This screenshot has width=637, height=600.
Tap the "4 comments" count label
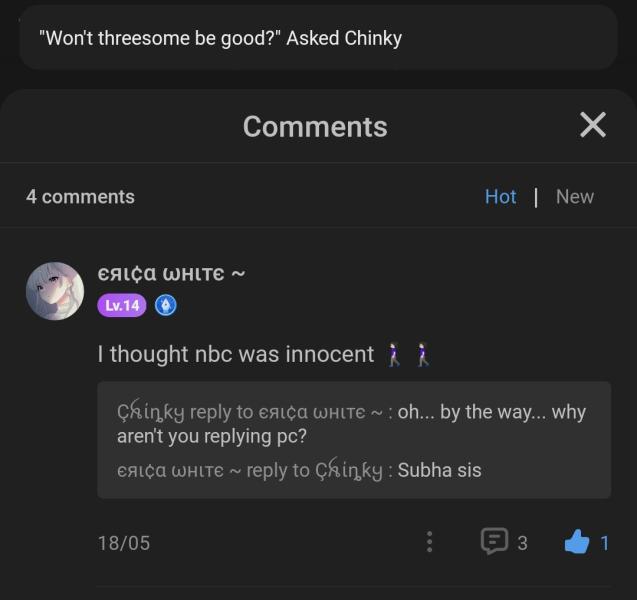pos(80,197)
